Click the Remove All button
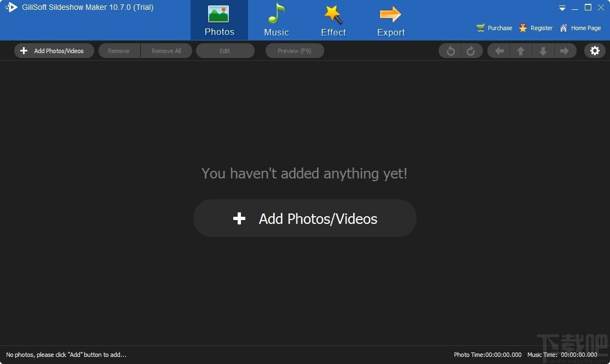 pos(166,51)
